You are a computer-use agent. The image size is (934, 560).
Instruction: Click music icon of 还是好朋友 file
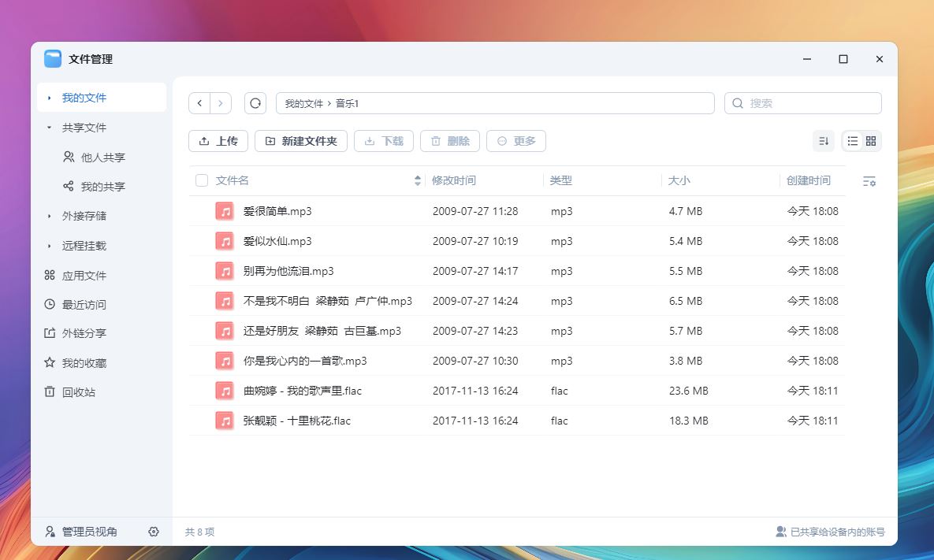click(225, 331)
